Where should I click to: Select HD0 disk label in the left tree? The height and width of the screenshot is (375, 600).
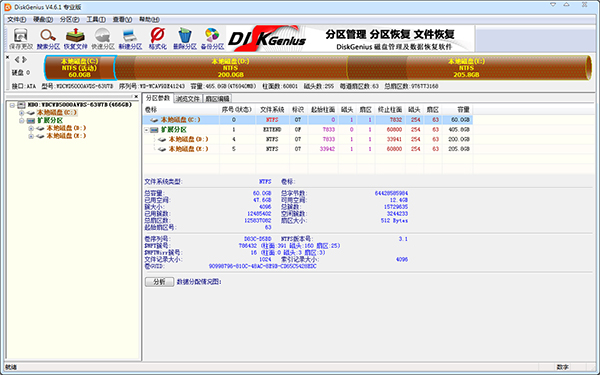80,105
